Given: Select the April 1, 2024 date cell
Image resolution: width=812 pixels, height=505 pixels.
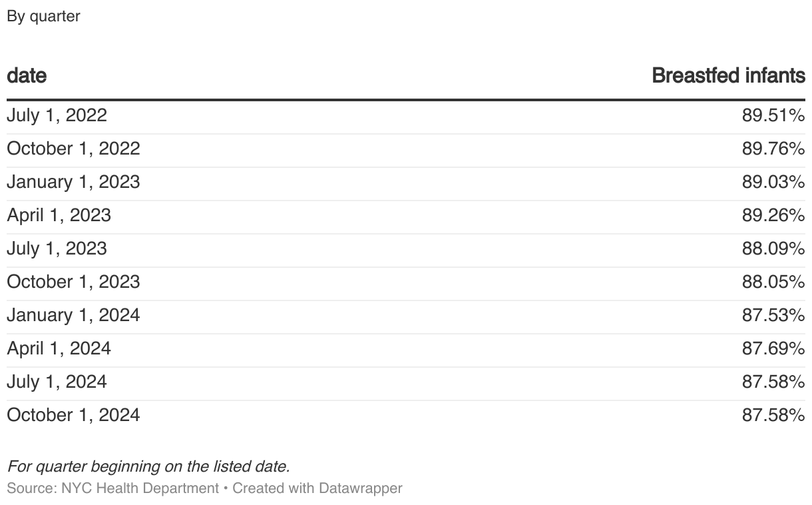Looking at the screenshot, I should [59, 348].
